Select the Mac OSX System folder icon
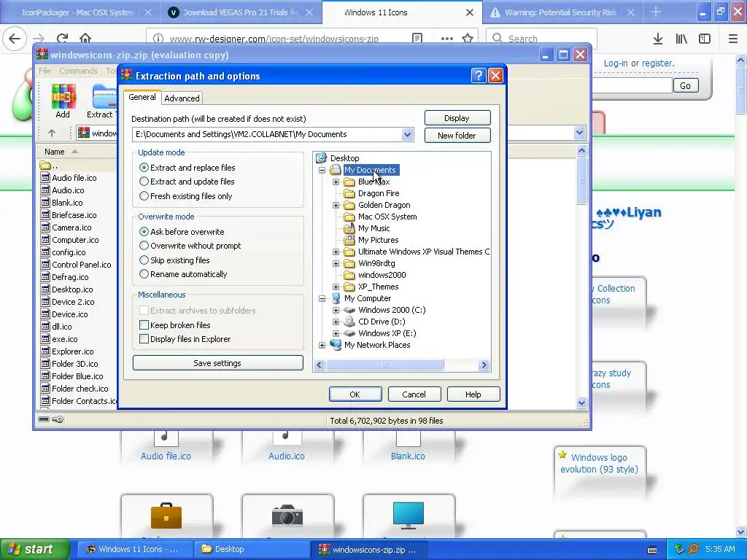The height and width of the screenshot is (560, 747). (349, 217)
